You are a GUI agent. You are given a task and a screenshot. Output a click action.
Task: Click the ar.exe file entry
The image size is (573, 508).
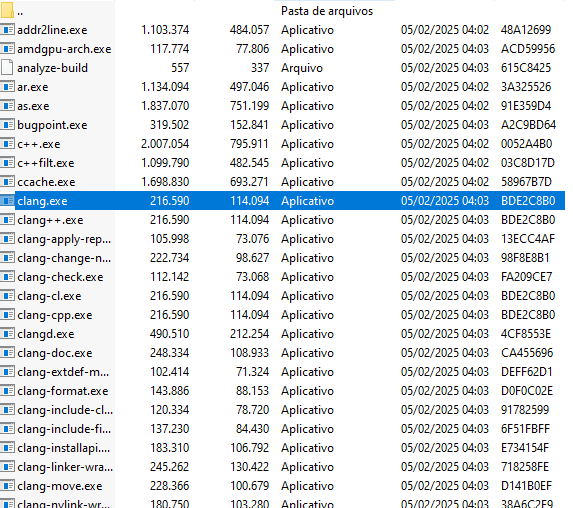(x=33, y=87)
